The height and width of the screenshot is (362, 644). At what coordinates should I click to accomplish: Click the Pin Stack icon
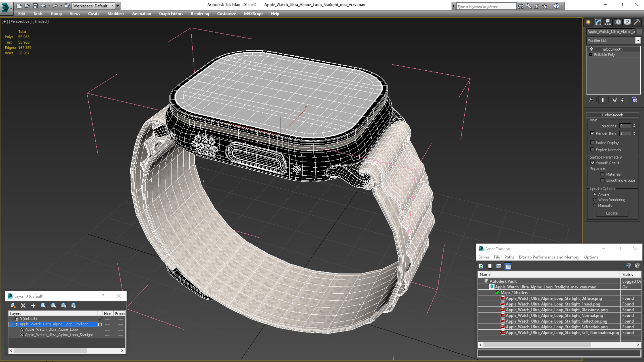pos(591,100)
